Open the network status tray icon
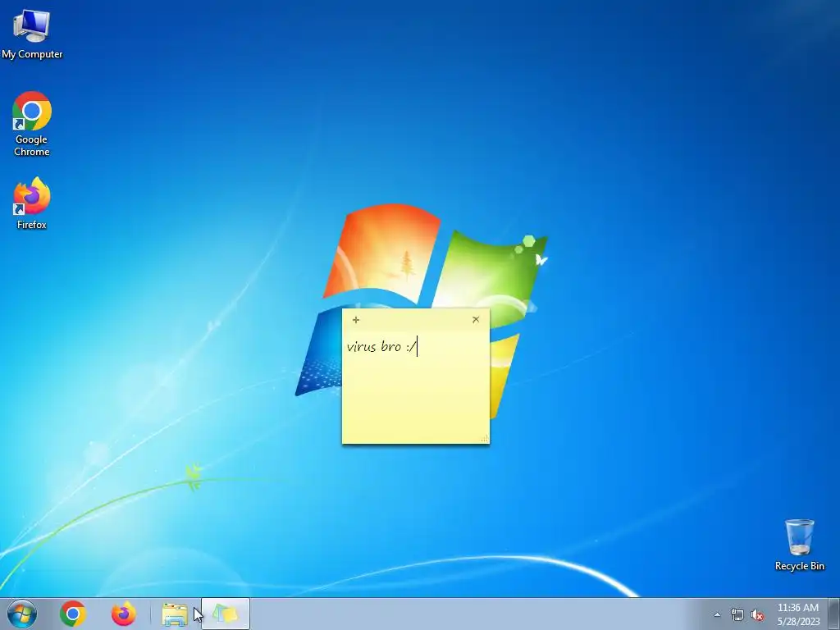The height and width of the screenshot is (630, 840). click(737, 614)
